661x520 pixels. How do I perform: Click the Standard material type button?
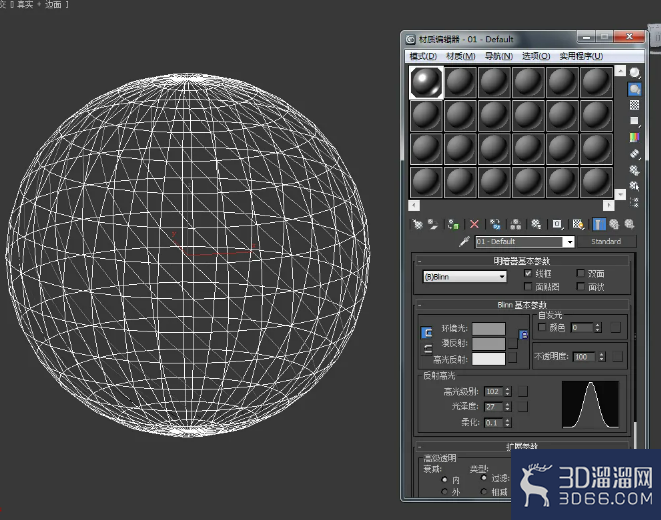click(x=606, y=241)
